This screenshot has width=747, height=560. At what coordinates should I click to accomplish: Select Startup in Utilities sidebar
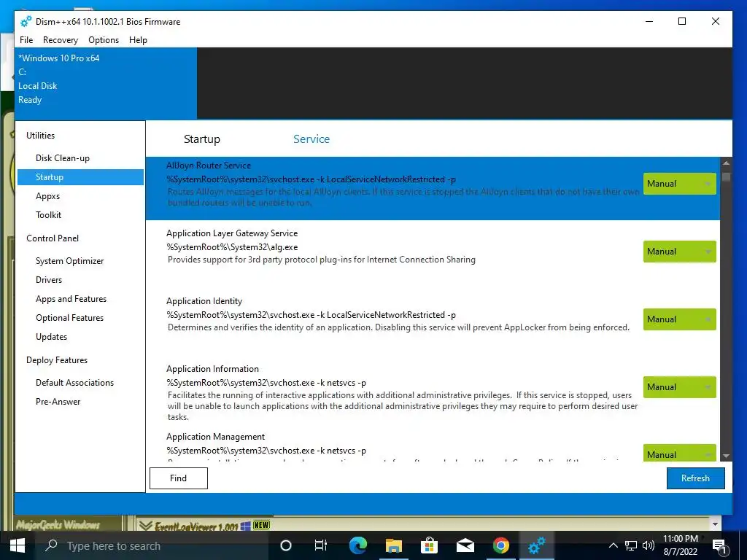(x=80, y=177)
